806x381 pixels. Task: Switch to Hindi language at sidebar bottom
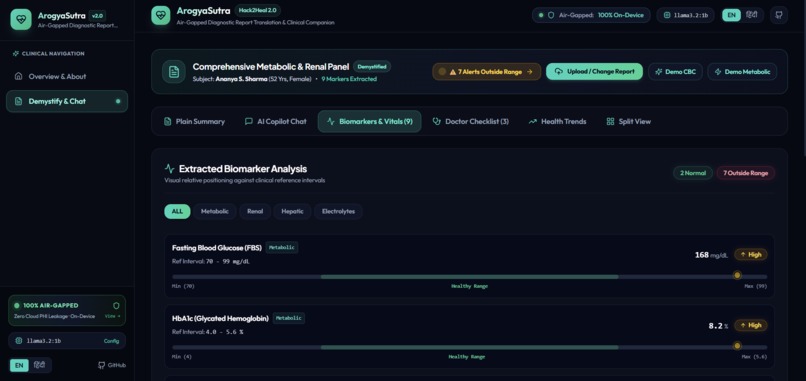coord(40,366)
